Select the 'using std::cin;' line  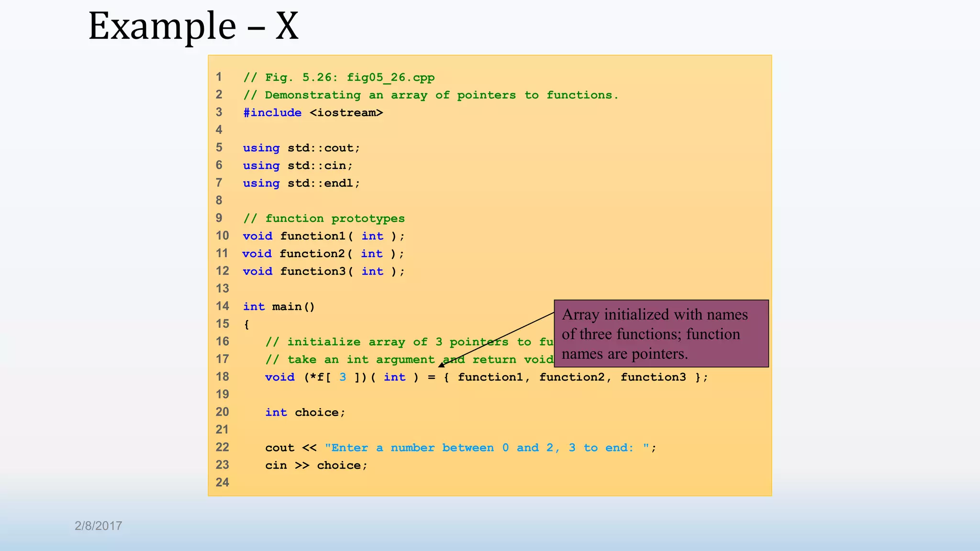point(298,166)
